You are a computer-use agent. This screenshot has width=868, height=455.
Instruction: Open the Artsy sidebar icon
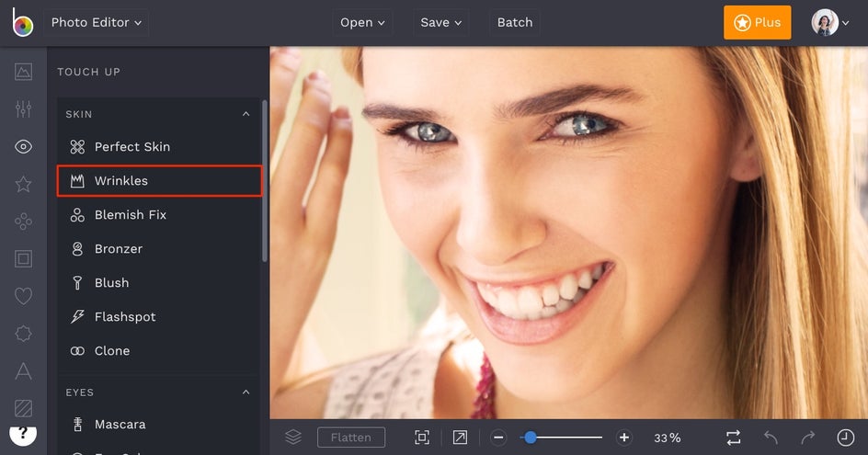tap(23, 222)
